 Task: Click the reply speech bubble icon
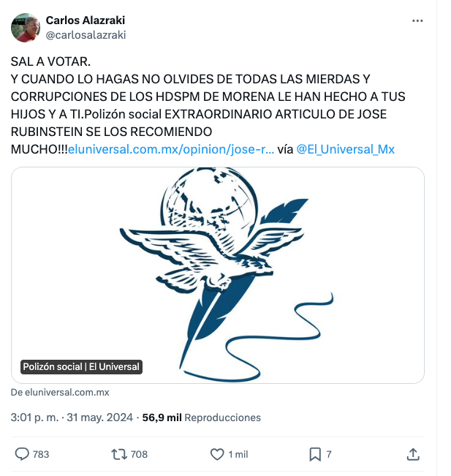tap(22, 454)
